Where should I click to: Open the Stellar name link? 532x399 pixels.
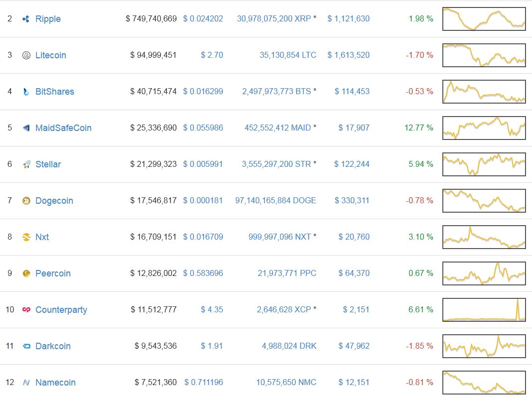[x=48, y=164]
